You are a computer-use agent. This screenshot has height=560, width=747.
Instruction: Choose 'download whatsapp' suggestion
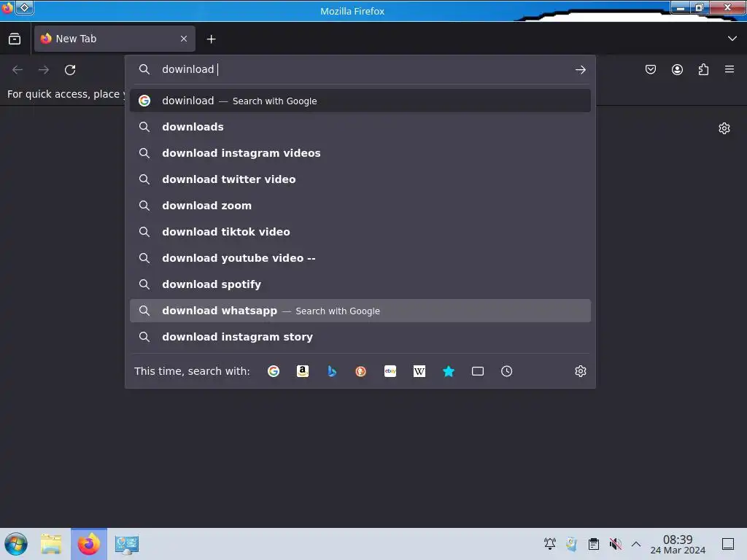point(360,311)
